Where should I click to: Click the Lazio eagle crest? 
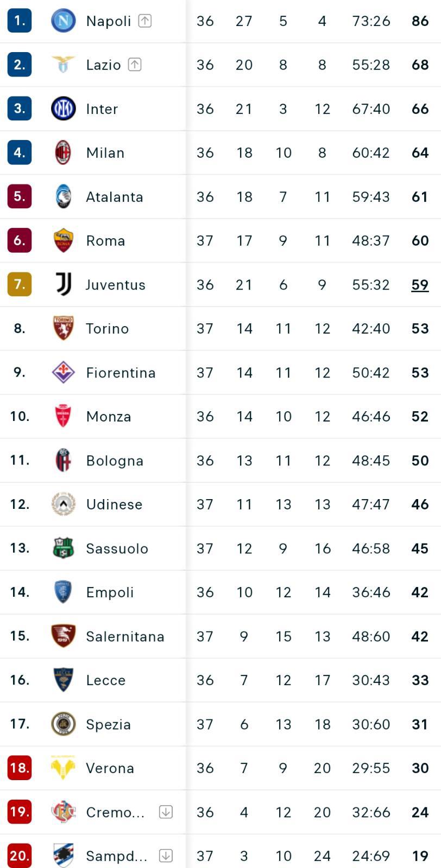tap(63, 65)
